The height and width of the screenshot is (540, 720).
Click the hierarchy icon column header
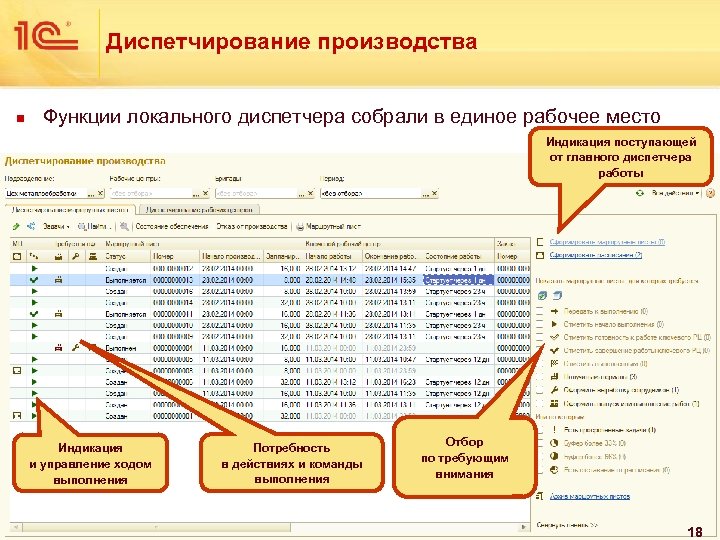tap(34, 256)
